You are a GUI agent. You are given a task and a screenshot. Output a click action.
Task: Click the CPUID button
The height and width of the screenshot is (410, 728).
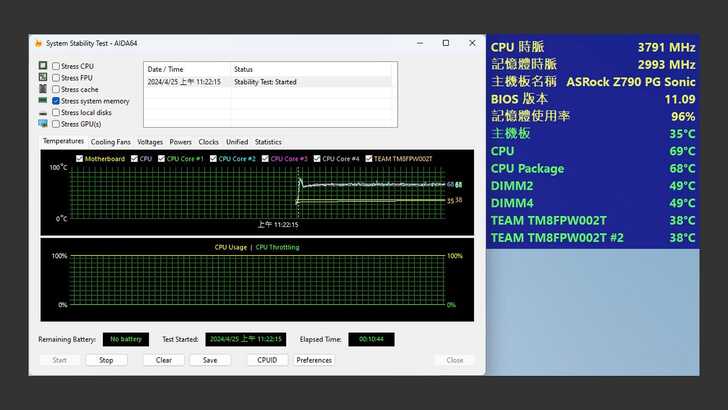(267, 360)
